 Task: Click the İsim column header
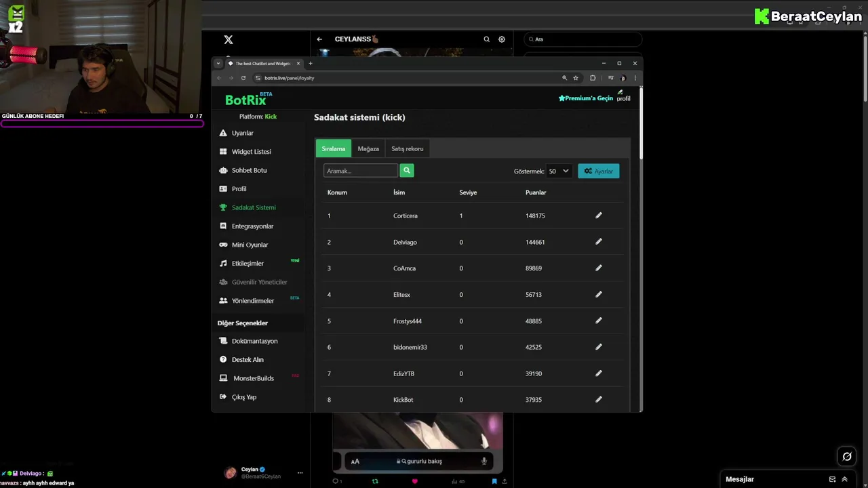point(399,192)
